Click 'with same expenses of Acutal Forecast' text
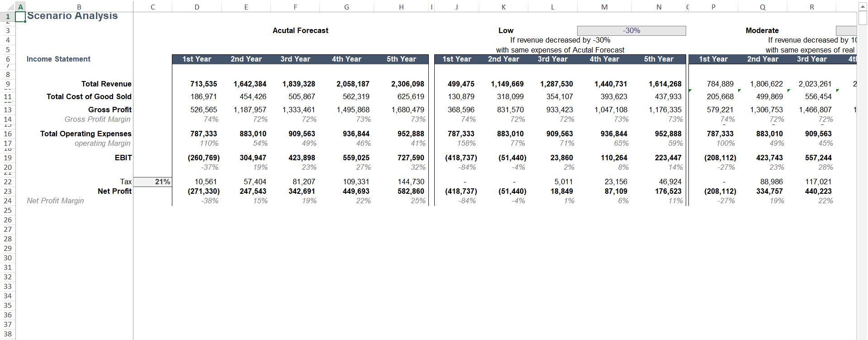This screenshot has height=340, width=868. tap(560, 50)
